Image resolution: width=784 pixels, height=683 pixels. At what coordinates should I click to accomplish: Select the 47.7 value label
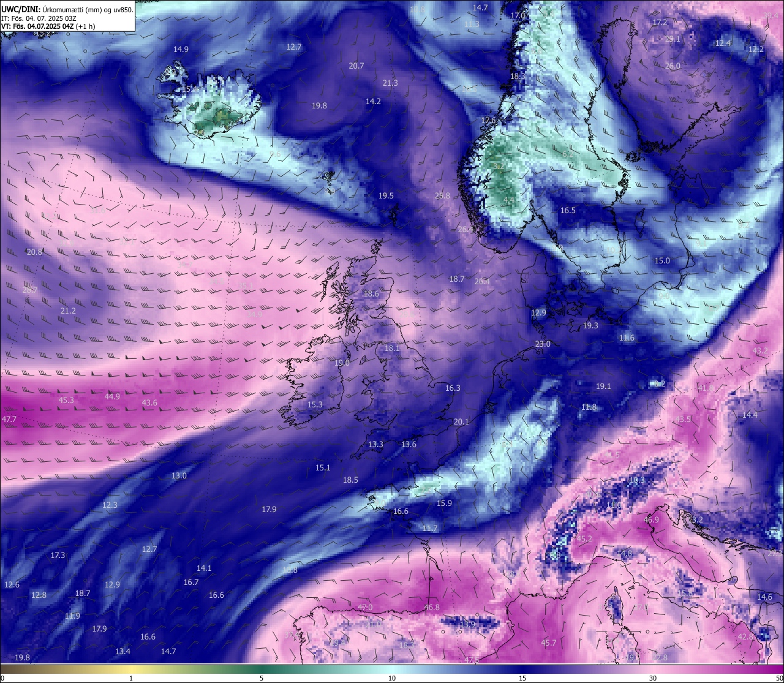click(x=9, y=419)
